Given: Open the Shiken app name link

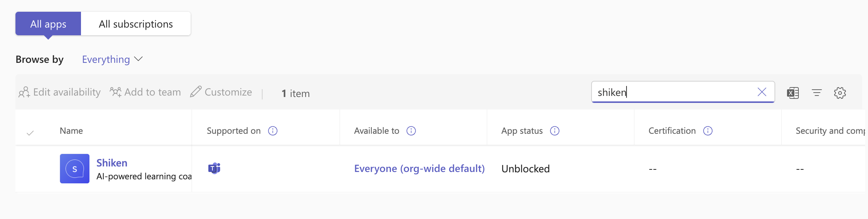Looking at the screenshot, I should [x=112, y=163].
